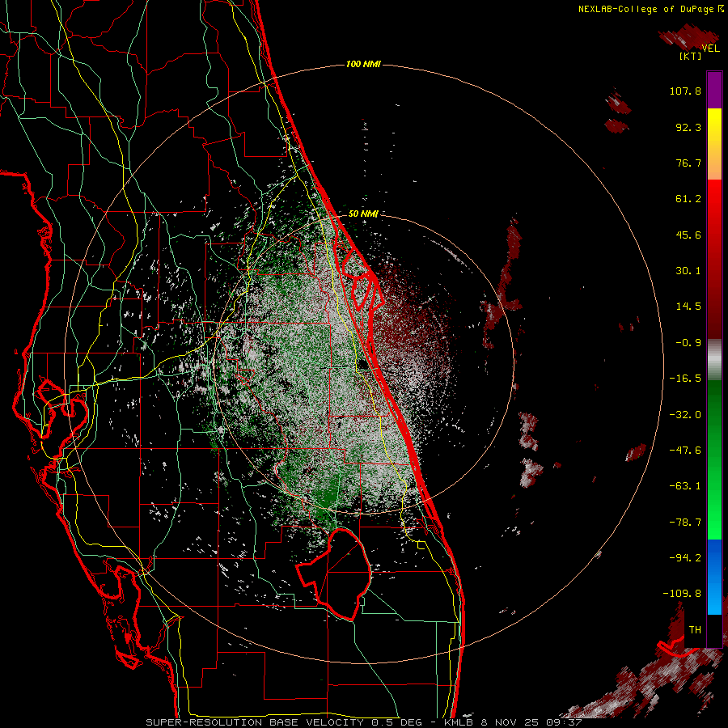Click the purple segment of the color bar
This screenshot has height=728, width=728.
[714, 91]
